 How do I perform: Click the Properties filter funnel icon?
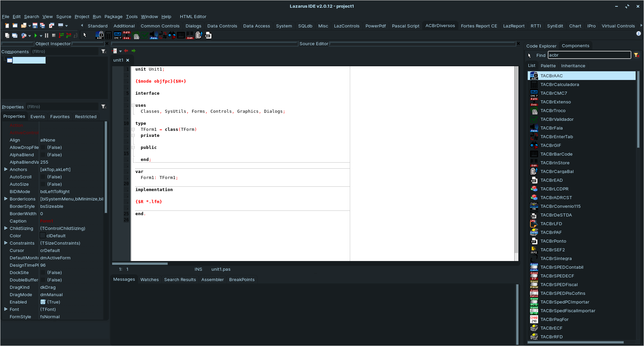click(104, 106)
